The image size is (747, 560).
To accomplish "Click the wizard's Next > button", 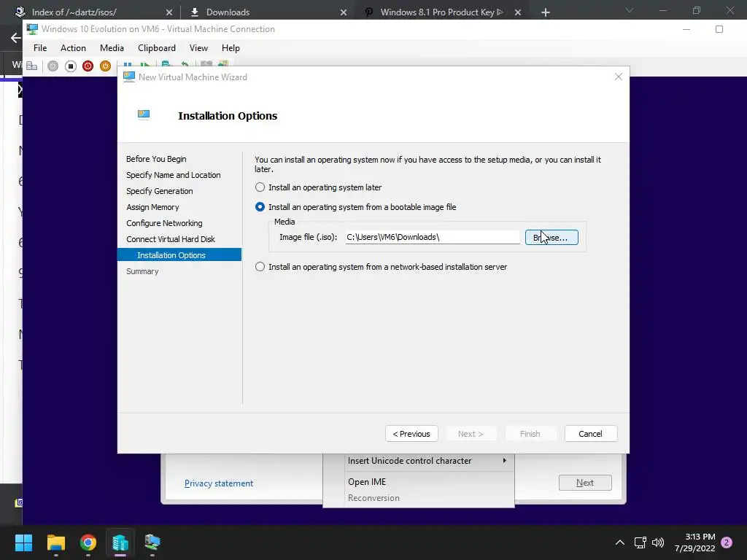I will [x=471, y=434].
